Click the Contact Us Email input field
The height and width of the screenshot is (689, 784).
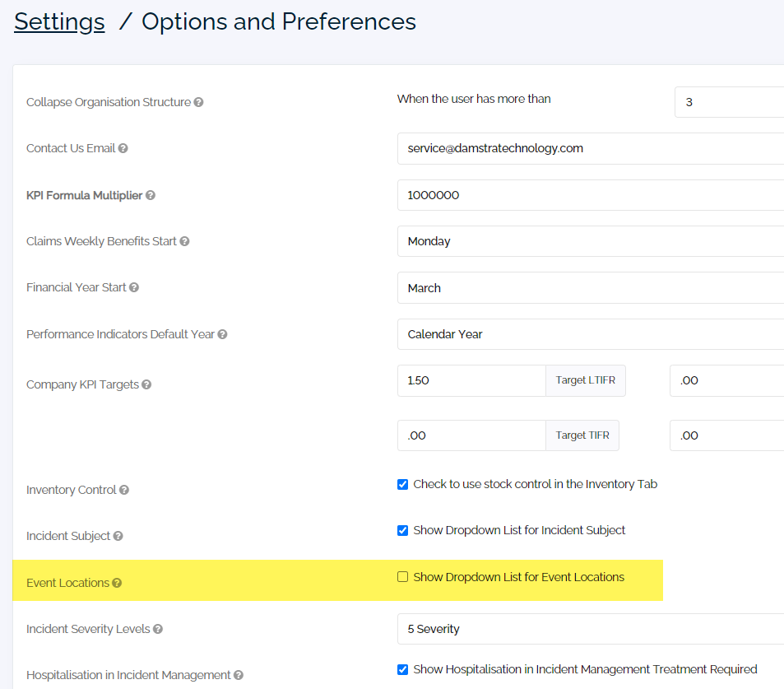pyautogui.click(x=591, y=149)
